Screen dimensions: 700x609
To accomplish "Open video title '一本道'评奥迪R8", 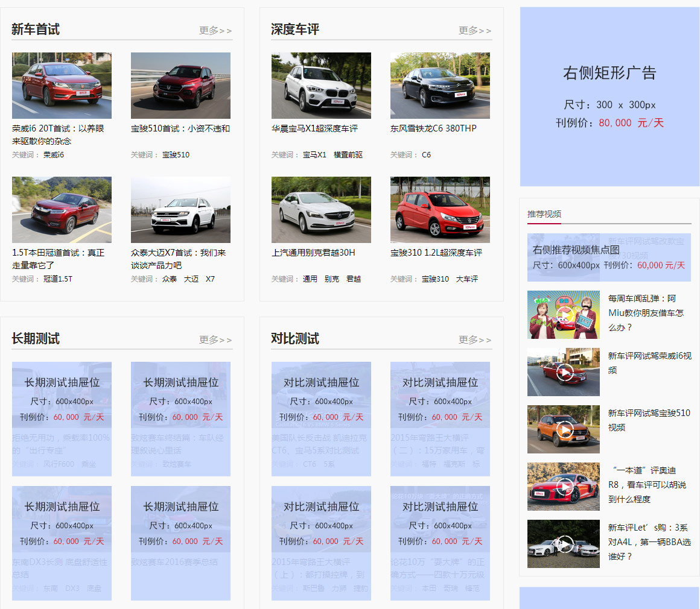I will coord(647,485).
